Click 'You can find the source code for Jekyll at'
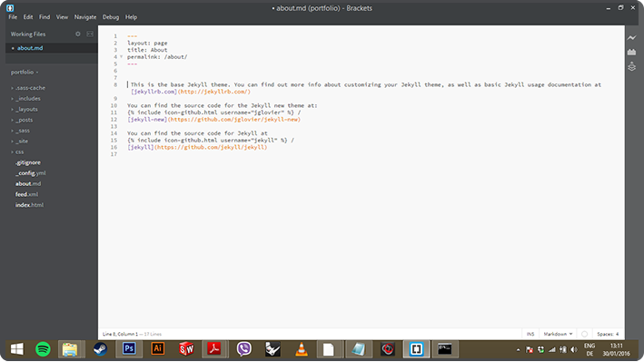644x362 pixels. pos(197,133)
